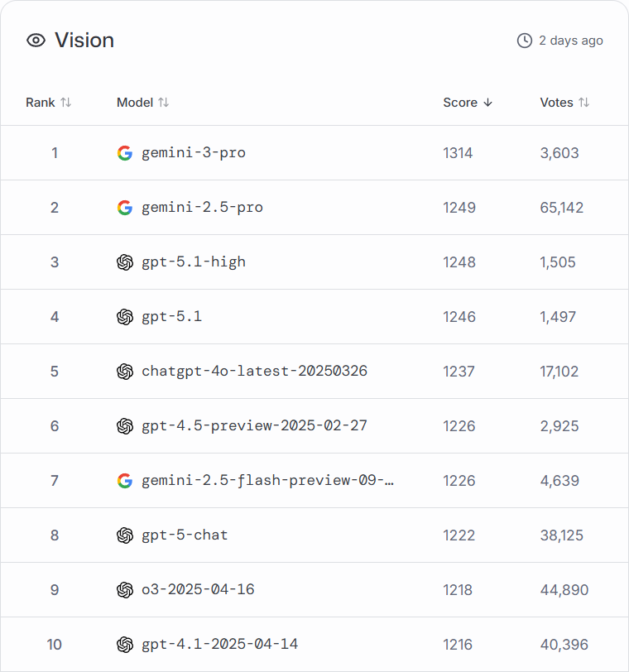Click the 65,142 votes value
This screenshot has width=629, height=672.
[x=561, y=208]
